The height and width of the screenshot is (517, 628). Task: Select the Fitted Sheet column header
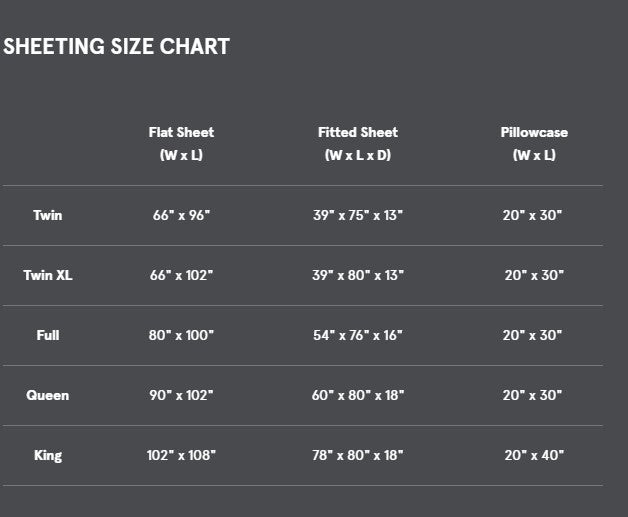coord(358,143)
